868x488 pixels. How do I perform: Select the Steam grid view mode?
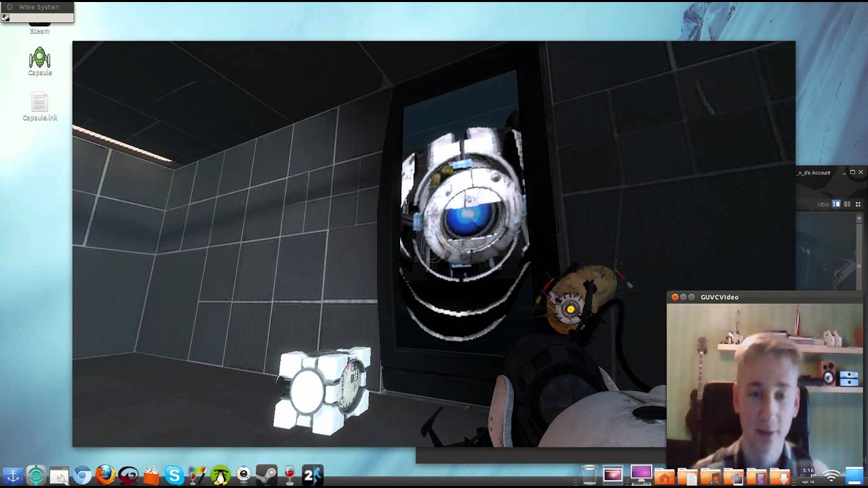858,204
